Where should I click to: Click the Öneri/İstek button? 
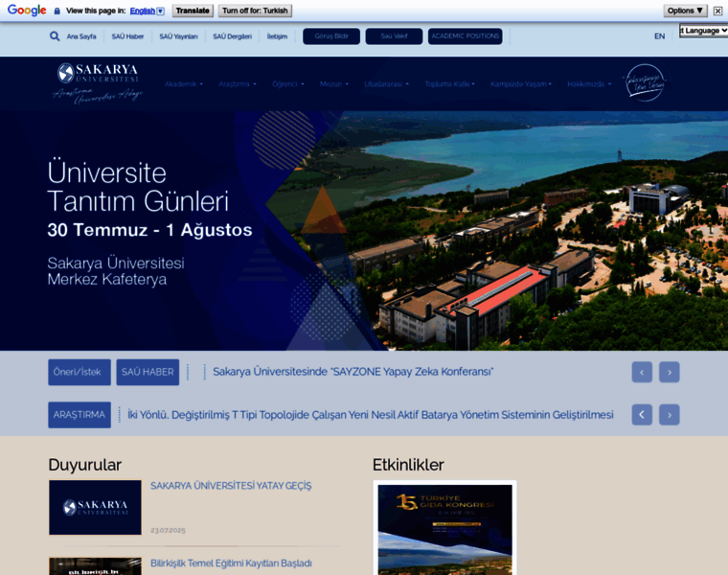(x=80, y=372)
